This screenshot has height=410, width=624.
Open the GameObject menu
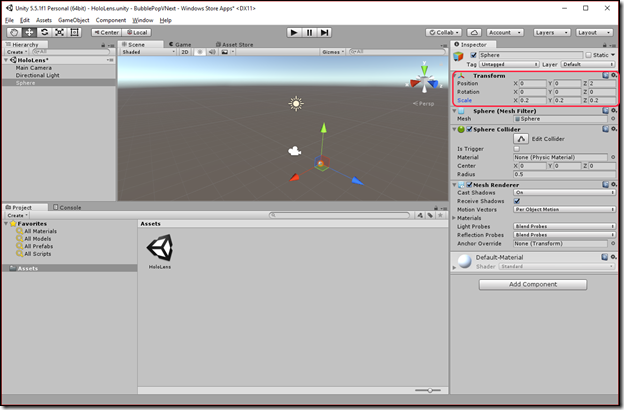tap(74, 20)
